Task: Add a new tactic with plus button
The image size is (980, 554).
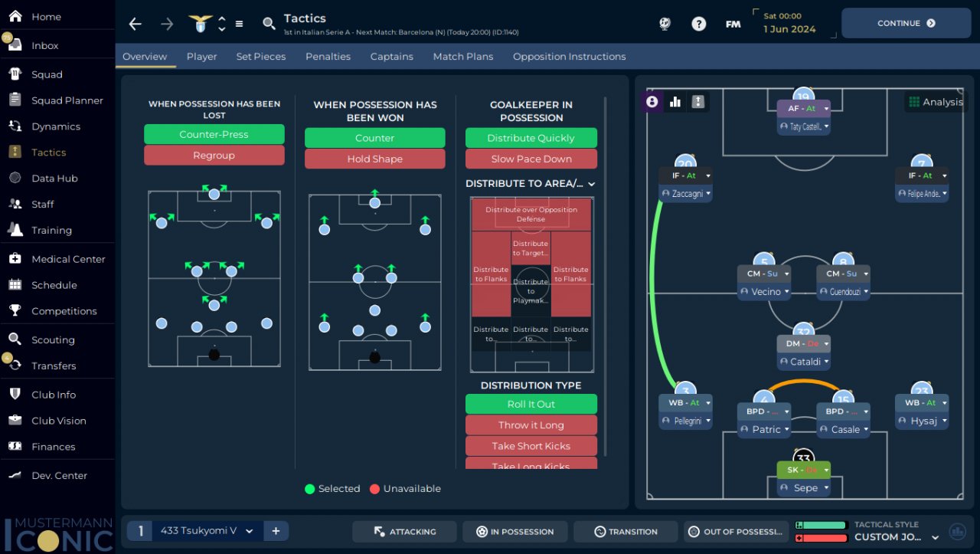Action: pyautogui.click(x=276, y=531)
